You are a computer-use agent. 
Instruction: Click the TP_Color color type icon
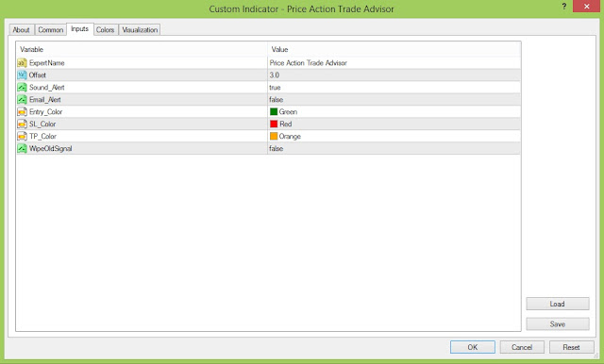tap(22, 136)
